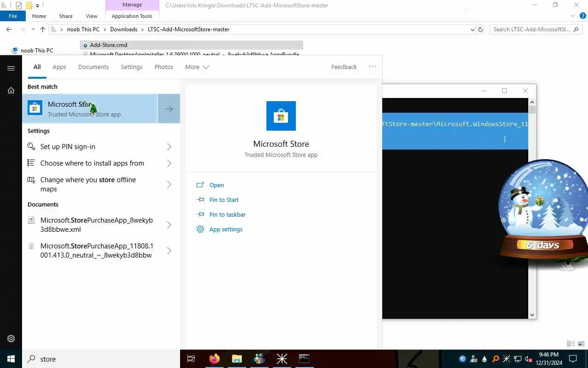Switch to the command prompt taskbar button
The height and width of the screenshot is (368, 588).
(304, 359)
